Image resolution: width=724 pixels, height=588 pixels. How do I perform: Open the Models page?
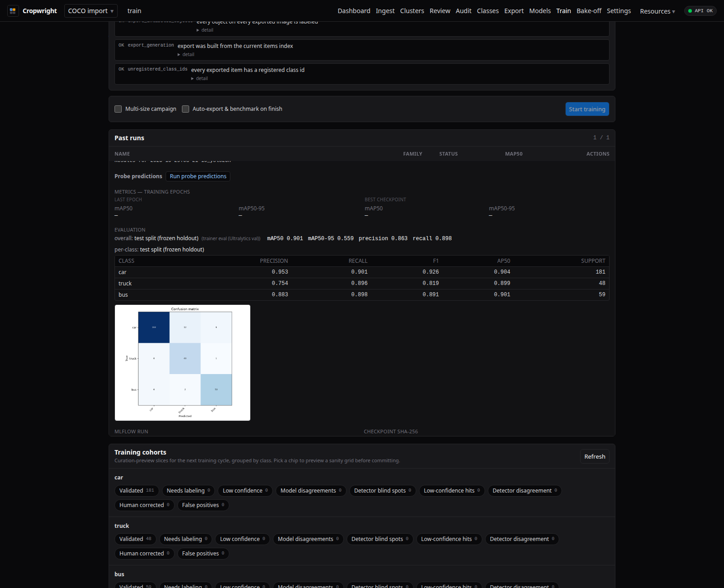tap(540, 11)
